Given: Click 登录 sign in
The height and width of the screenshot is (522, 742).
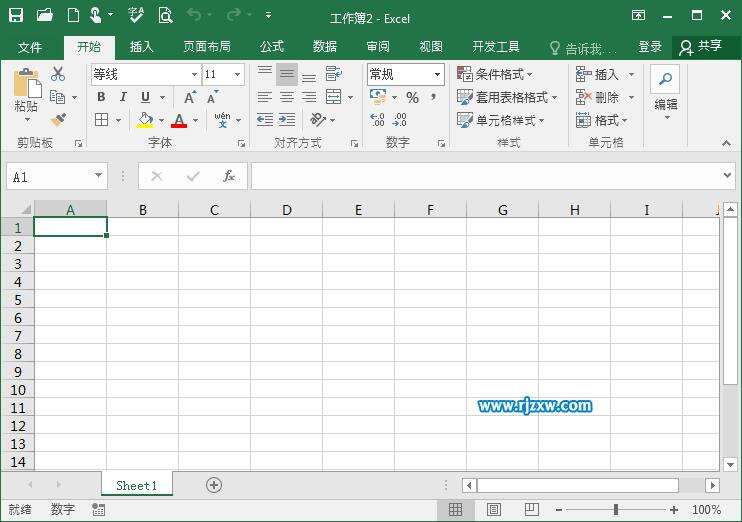Looking at the screenshot, I should click(x=650, y=46).
